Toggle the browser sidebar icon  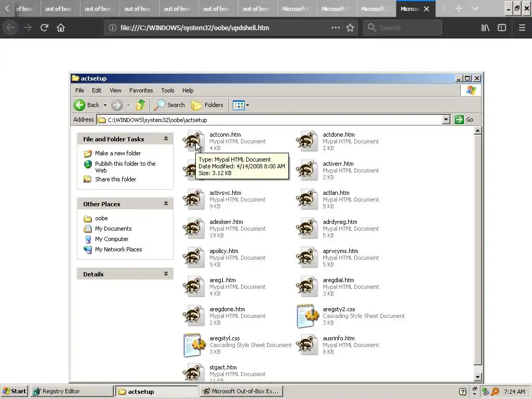tap(502, 28)
